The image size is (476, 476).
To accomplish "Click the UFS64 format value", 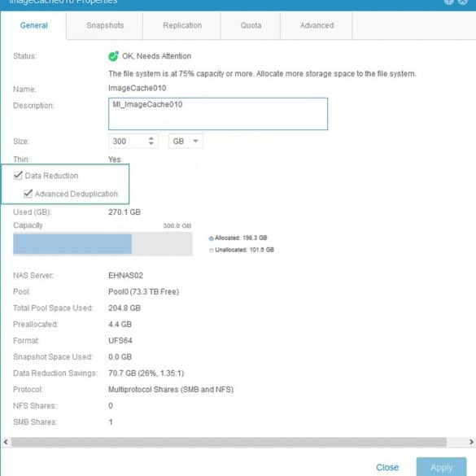I will (x=120, y=341).
